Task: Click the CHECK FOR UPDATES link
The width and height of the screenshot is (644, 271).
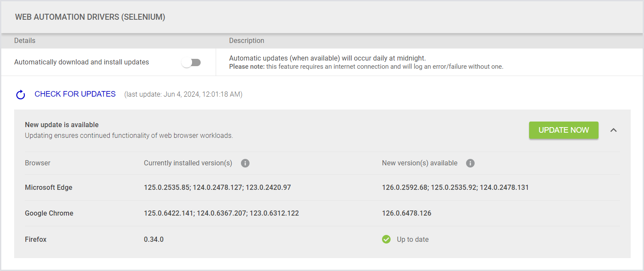Action: point(75,94)
